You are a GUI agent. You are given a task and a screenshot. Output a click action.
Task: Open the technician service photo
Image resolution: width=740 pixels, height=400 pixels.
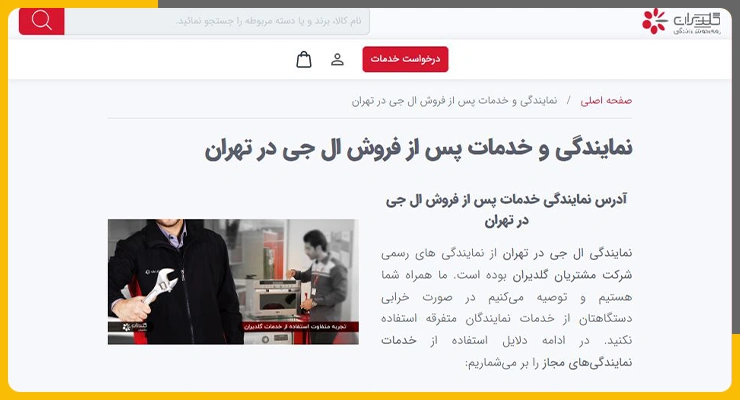(233, 282)
